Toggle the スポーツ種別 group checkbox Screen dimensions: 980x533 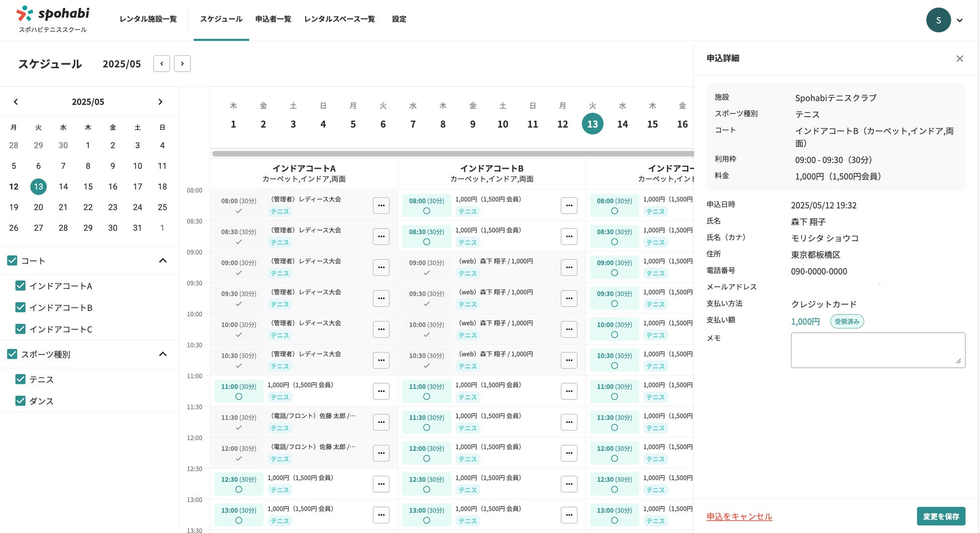coord(12,354)
